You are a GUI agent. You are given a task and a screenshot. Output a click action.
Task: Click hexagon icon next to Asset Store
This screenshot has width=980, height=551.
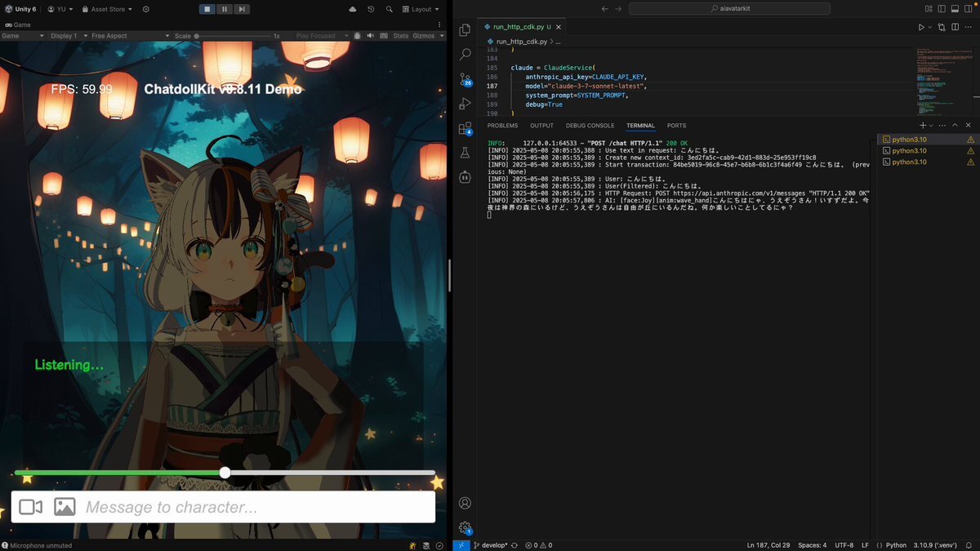click(146, 9)
